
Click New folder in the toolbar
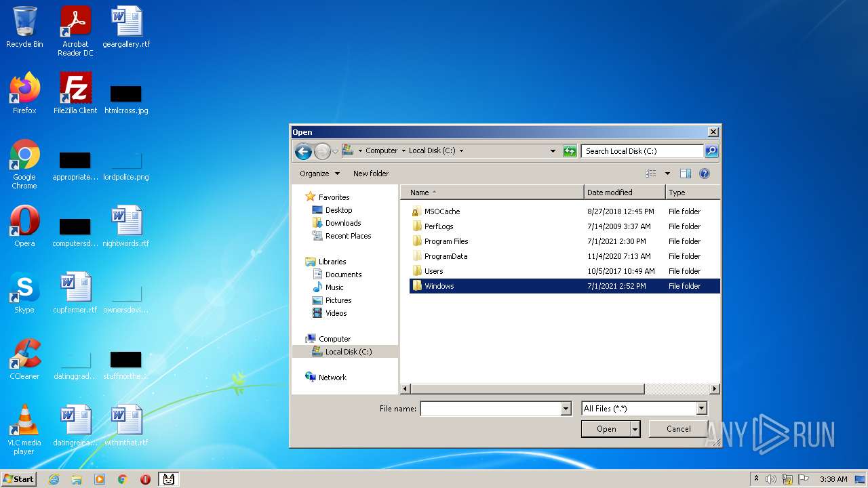tap(371, 174)
